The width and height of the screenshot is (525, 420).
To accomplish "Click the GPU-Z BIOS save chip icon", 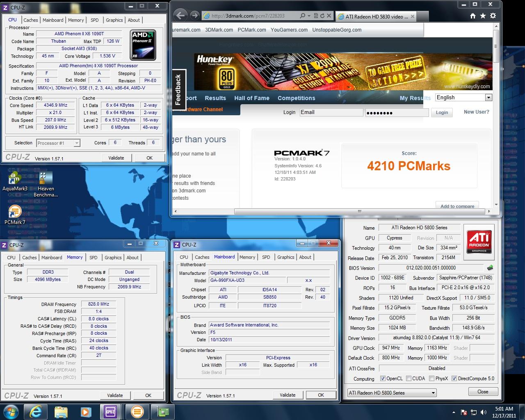I will click(x=490, y=268).
